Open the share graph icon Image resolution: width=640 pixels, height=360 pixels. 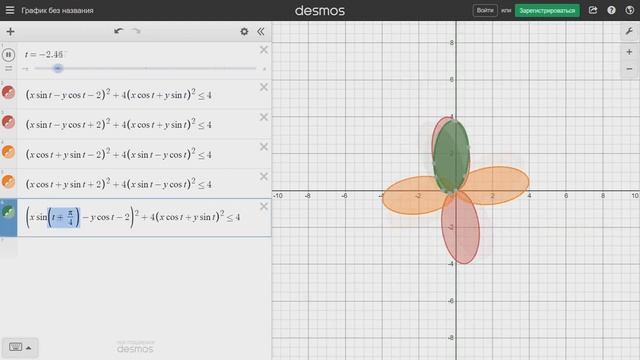tap(593, 10)
